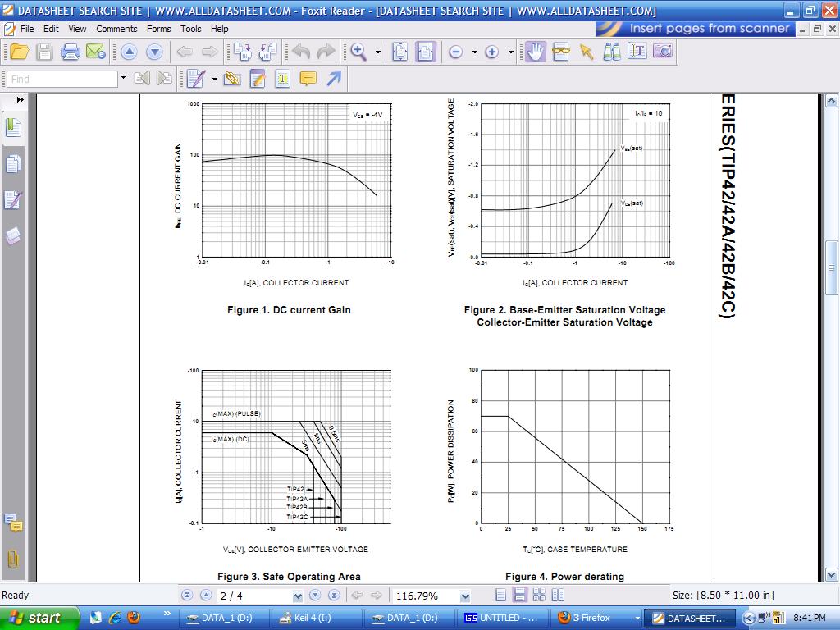Select the yellow arrow annotation selection tool
Image resolution: width=840 pixels, height=630 pixels.
point(587,52)
